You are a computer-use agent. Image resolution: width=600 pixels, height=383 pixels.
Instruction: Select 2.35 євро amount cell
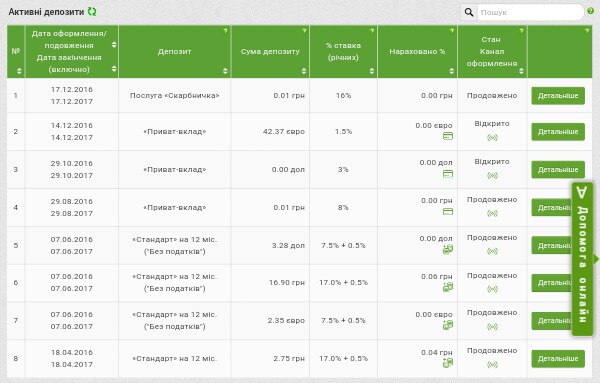[286, 321]
